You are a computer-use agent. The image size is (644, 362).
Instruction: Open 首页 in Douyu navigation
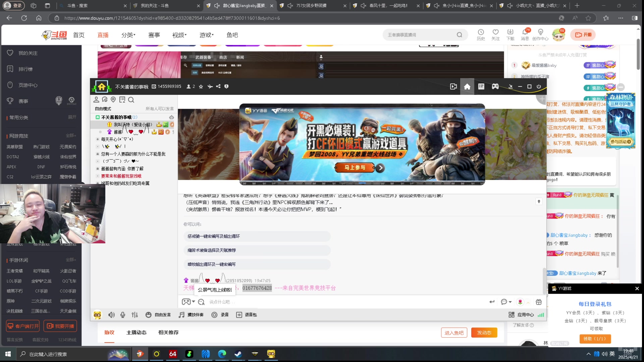[x=79, y=35]
